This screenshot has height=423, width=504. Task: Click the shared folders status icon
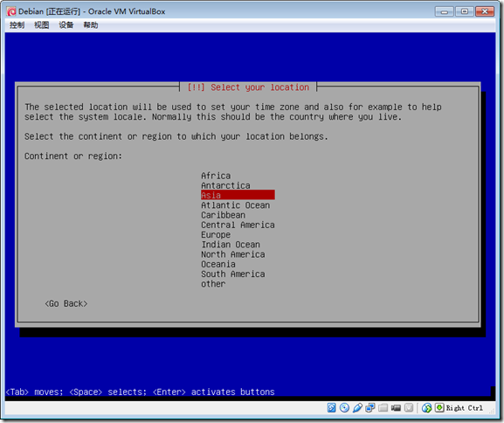(383, 408)
